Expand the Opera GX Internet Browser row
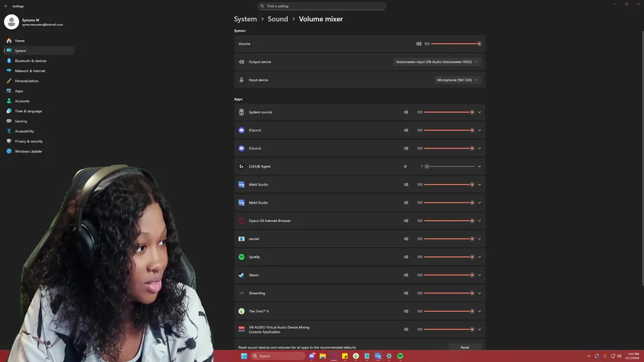The width and height of the screenshot is (644, 362). click(x=479, y=221)
